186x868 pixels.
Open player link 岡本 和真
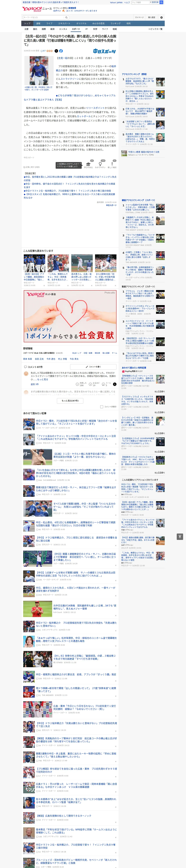point(28,359)
